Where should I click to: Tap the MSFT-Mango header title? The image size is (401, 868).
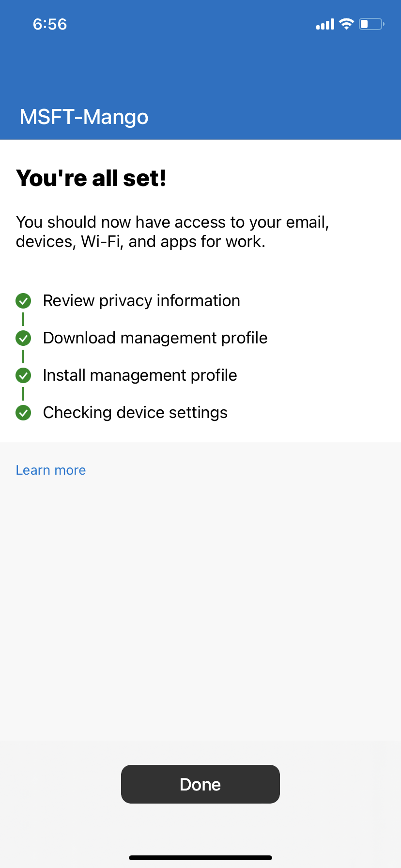pos(84,117)
